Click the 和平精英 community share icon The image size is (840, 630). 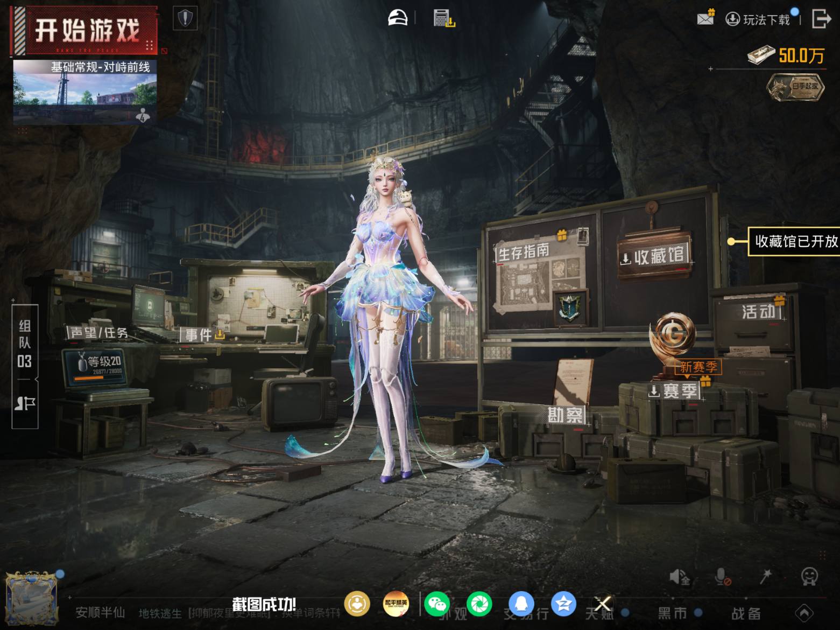[396, 604]
